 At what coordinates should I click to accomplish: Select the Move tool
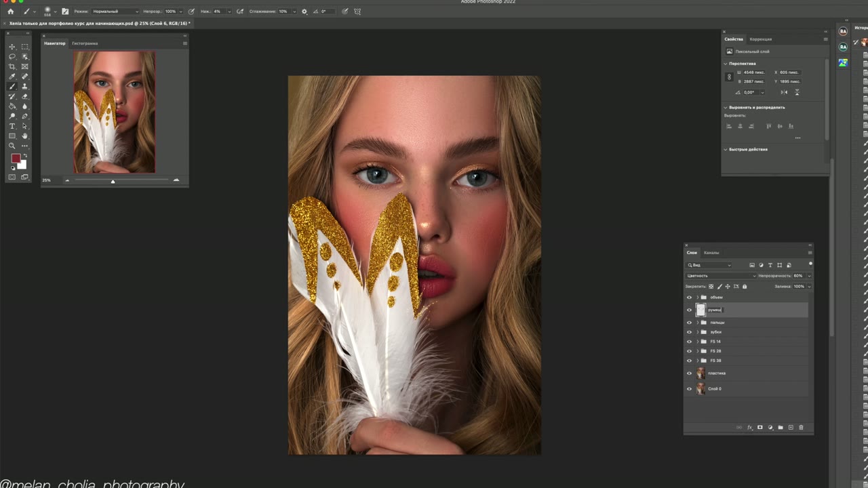coord(12,47)
